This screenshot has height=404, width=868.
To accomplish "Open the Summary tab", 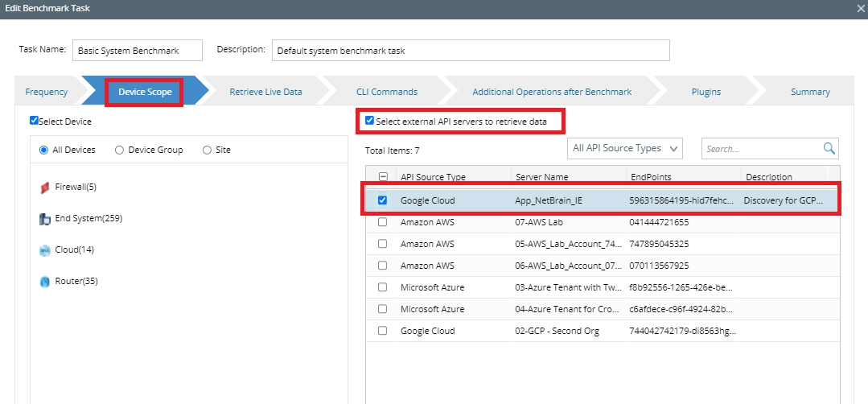I will (x=809, y=92).
